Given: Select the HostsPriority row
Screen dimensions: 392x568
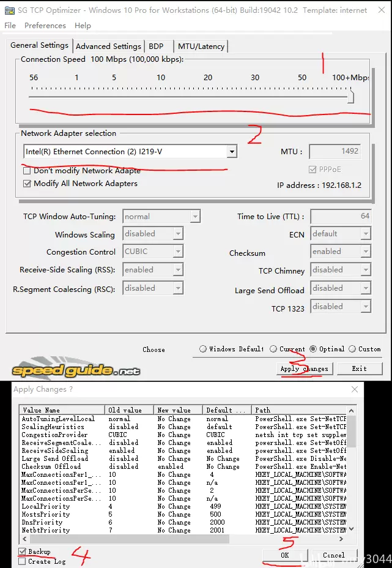Looking at the screenshot, I should point(183,514).
